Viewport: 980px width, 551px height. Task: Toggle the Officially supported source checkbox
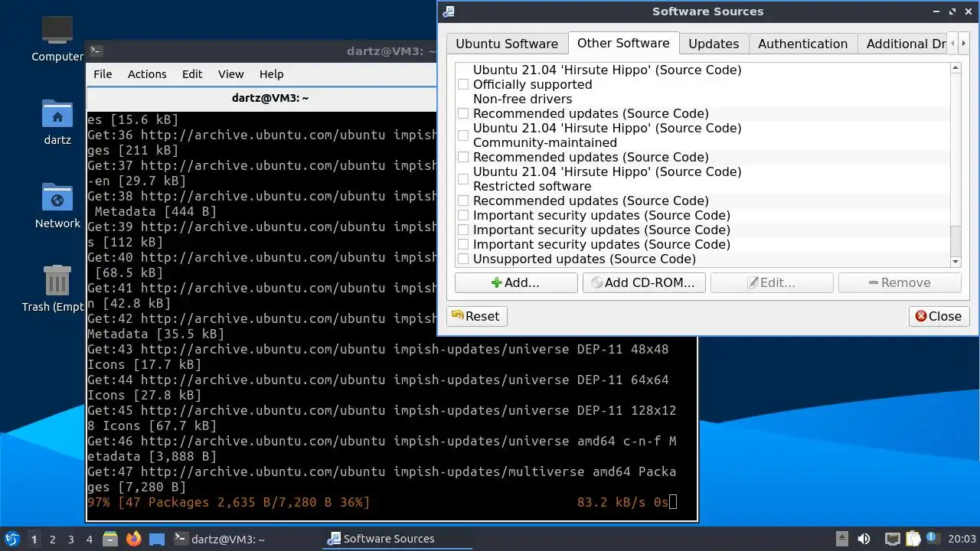[x=463, y=84]
